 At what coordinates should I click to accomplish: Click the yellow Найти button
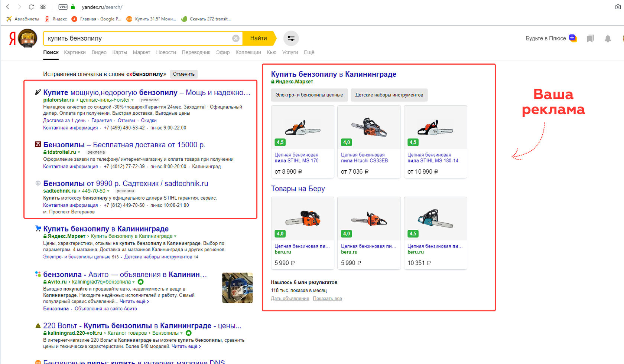pyautogui.click(x=259, y=38)
